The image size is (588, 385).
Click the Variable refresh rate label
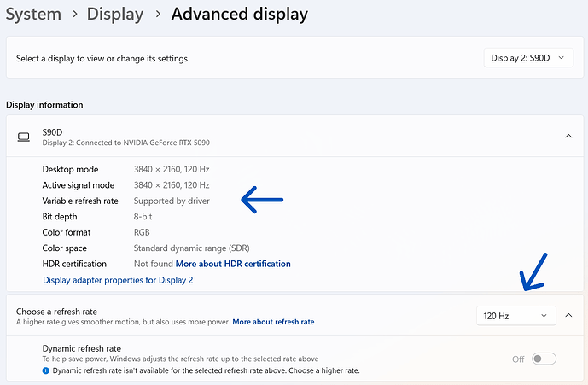80,201
